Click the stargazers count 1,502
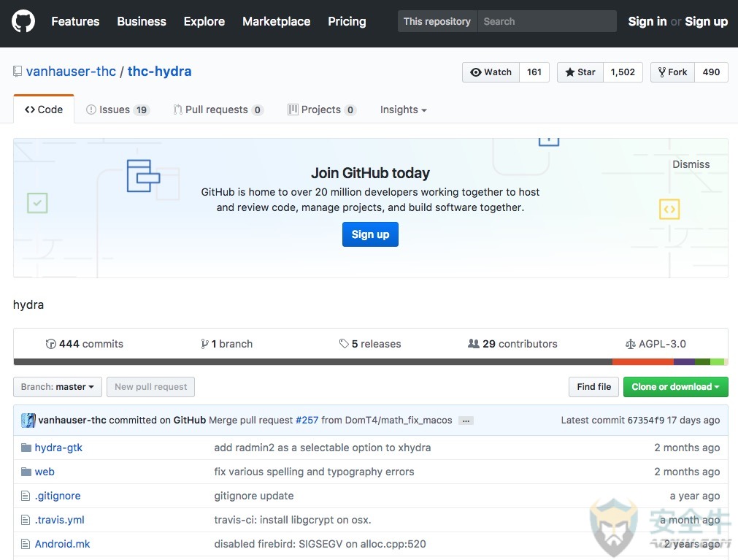Screen dimensions: 738x560 click(623, 72)
